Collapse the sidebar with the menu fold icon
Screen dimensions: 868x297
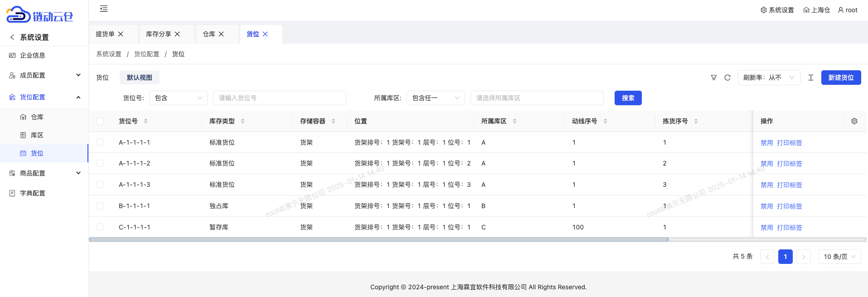pyautogui.click(x=104, y=9)
